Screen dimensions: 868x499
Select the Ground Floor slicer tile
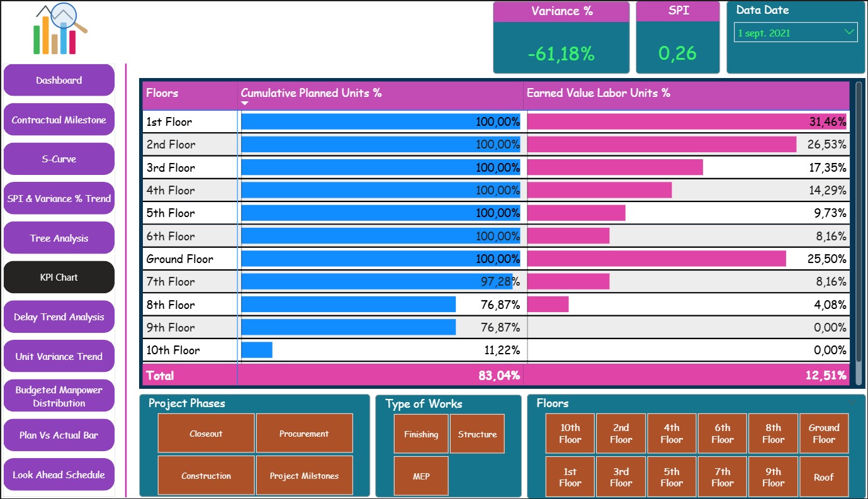[824, 434]
